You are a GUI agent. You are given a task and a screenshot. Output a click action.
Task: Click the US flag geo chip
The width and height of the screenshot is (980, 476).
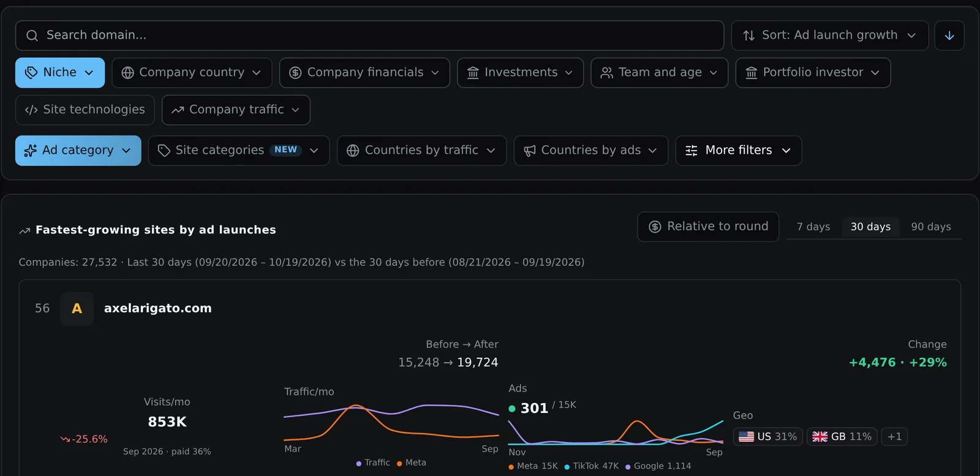[767, 437]
